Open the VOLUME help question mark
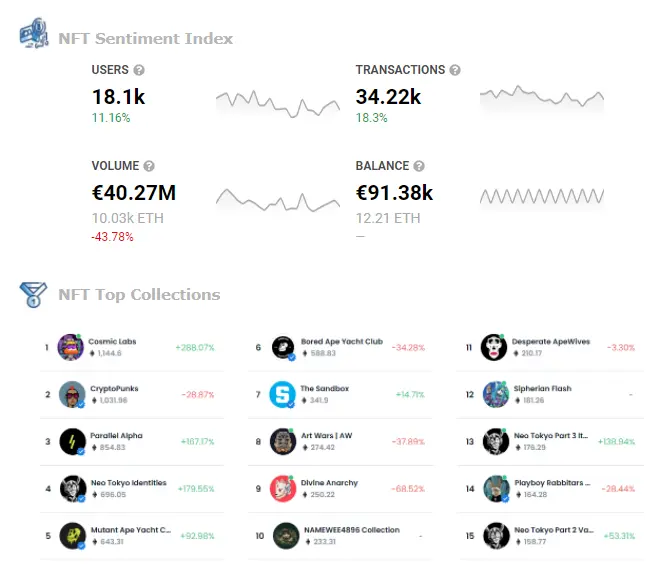 pos(149,166)
